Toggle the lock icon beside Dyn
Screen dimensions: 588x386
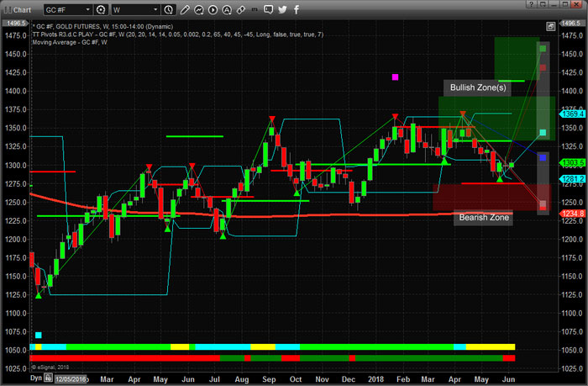(48, 378)
